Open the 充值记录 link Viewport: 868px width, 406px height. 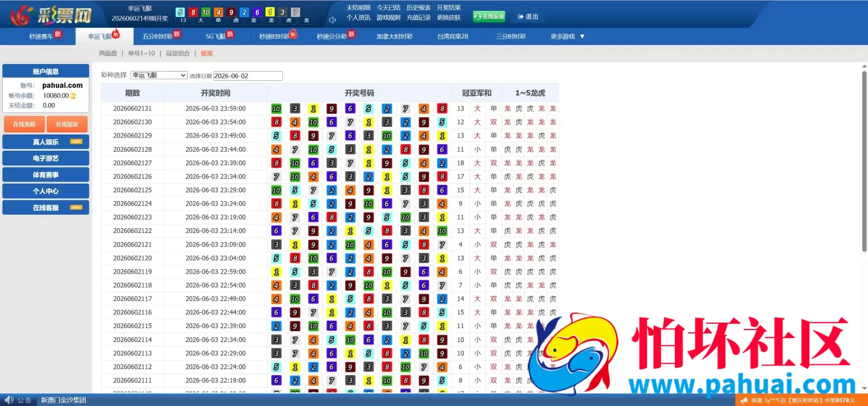pos(419,17)
